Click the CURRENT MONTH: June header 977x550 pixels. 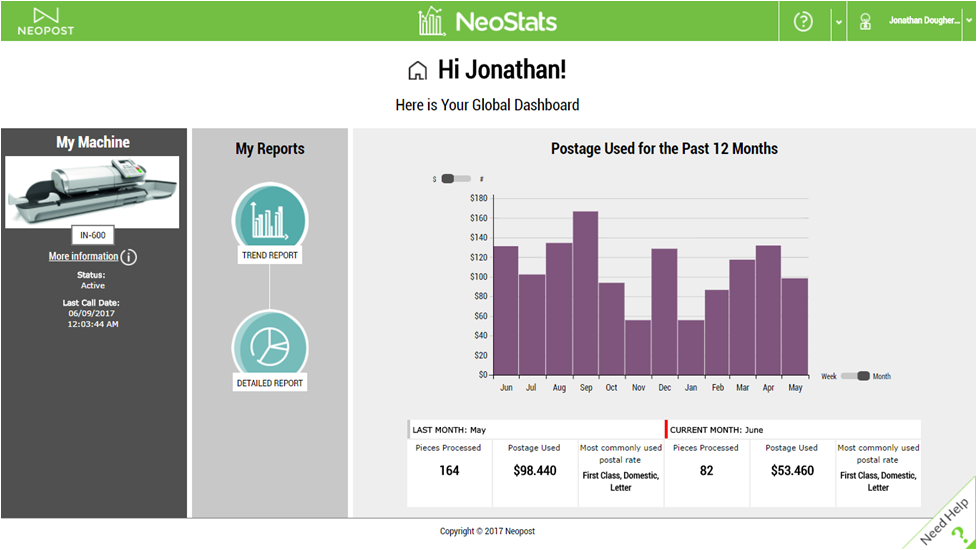coord(793,430)
